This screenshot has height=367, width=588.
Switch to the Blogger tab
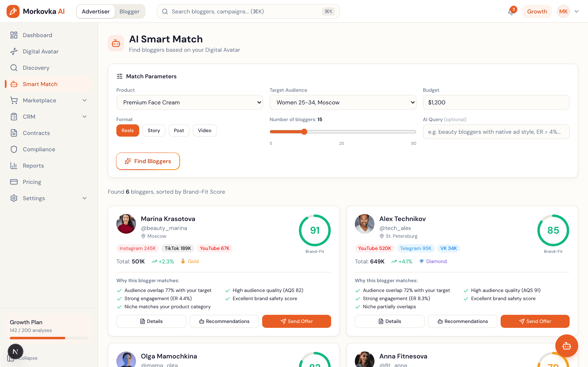129,11
